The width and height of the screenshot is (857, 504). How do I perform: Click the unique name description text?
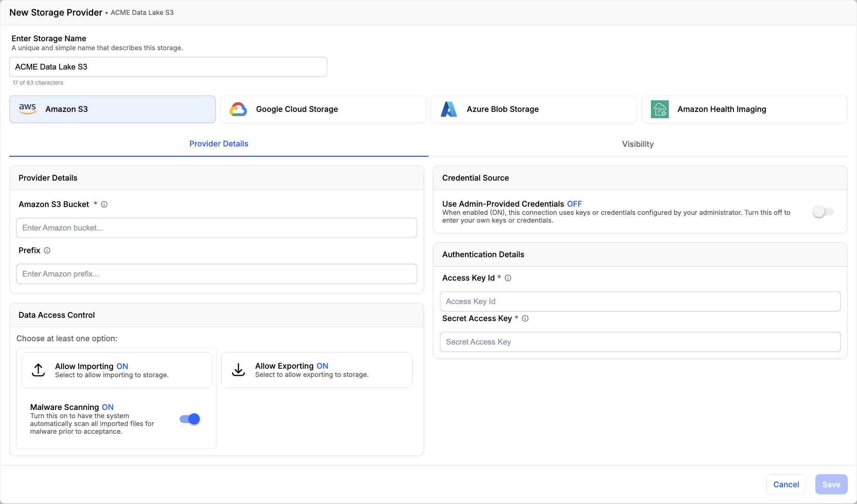(97, 48)
